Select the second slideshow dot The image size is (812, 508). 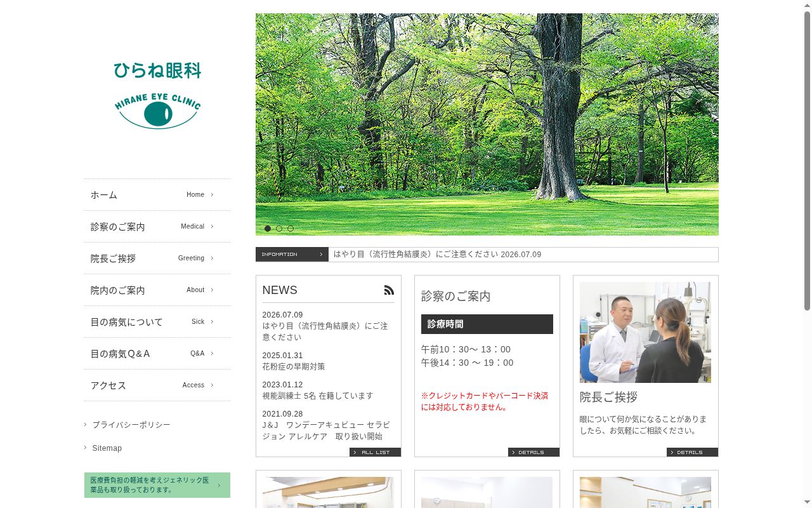279,229
